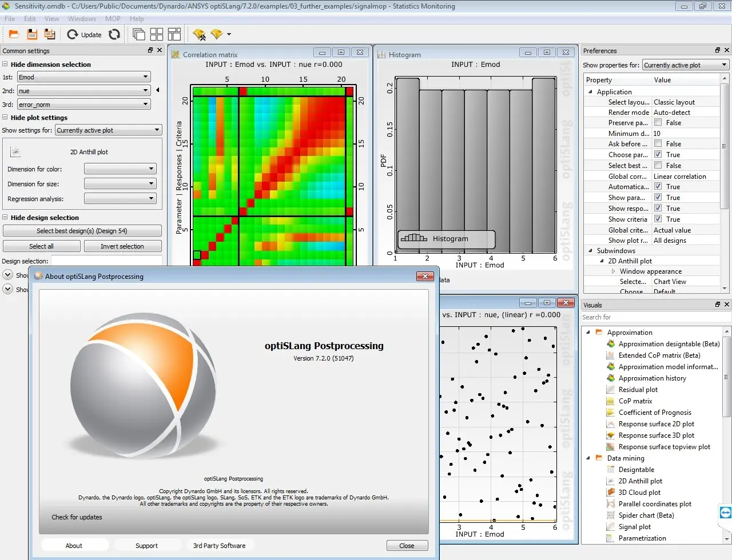Click the Spider chart (Beta) icon
Viewport: 732px width, 560px height.
coord(611,515)
